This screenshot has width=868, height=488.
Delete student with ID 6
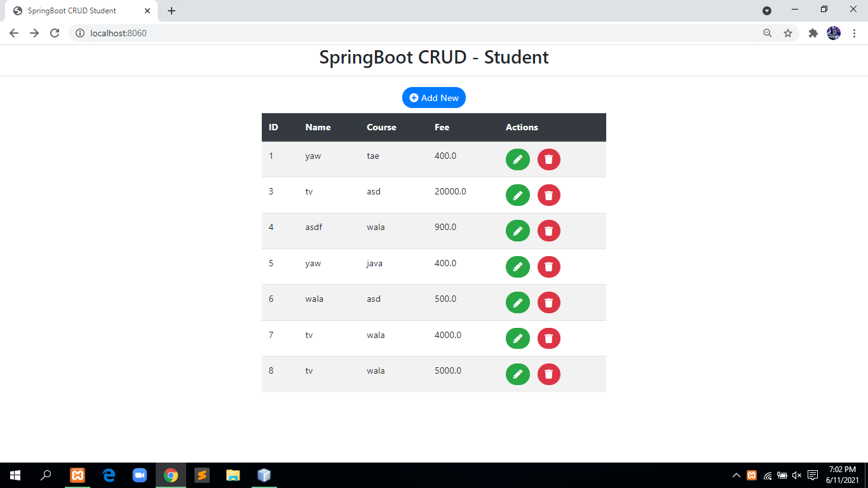click(548, 302)
